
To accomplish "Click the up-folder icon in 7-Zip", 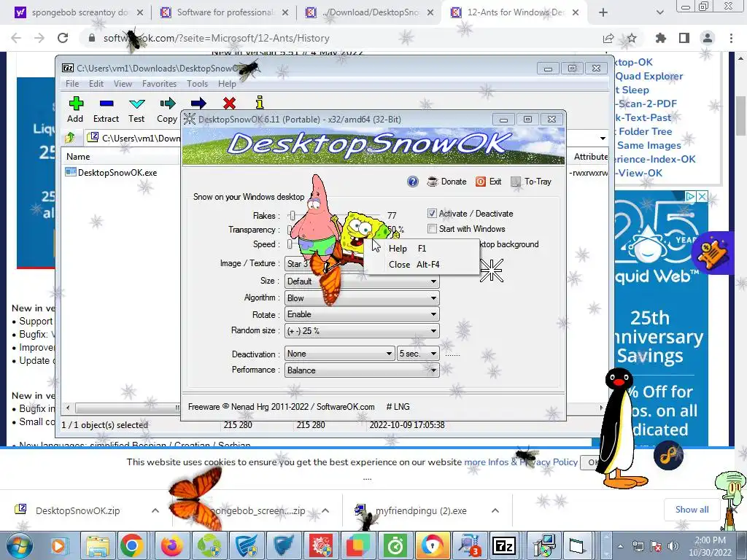I will 70,138.
